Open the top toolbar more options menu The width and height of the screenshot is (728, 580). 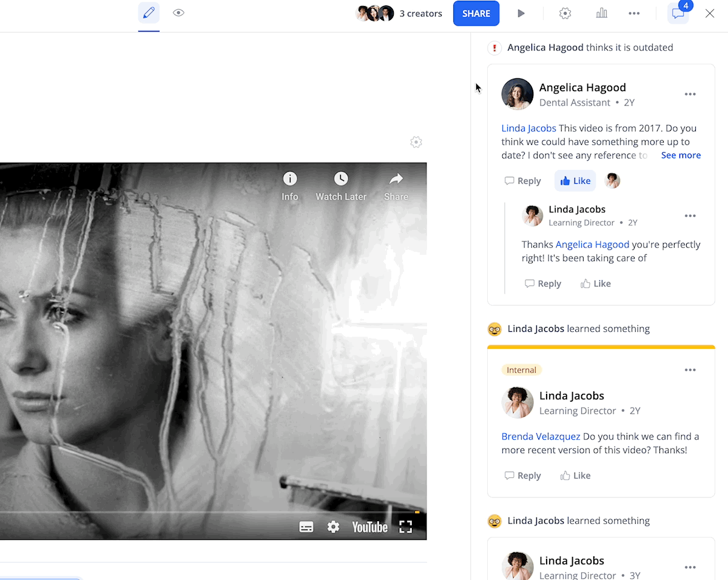tap(634, 13)
